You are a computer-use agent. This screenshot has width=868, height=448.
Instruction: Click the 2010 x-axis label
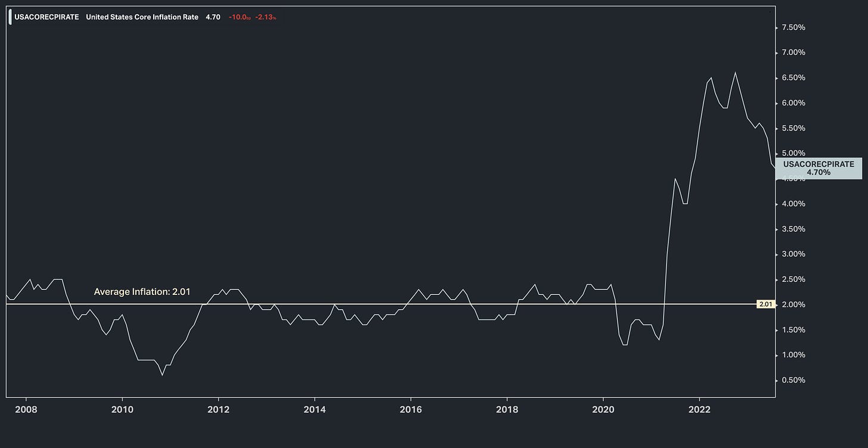tap(122, 410)
